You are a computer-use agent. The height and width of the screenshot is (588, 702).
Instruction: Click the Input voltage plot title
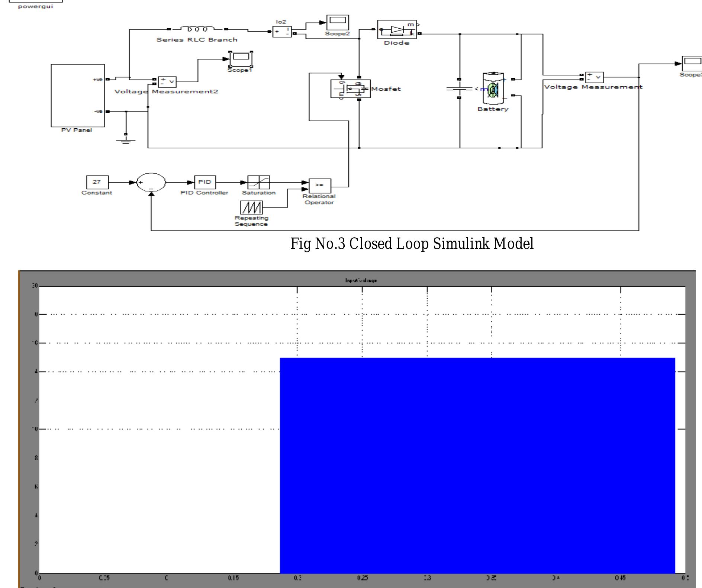pos(361,280)
